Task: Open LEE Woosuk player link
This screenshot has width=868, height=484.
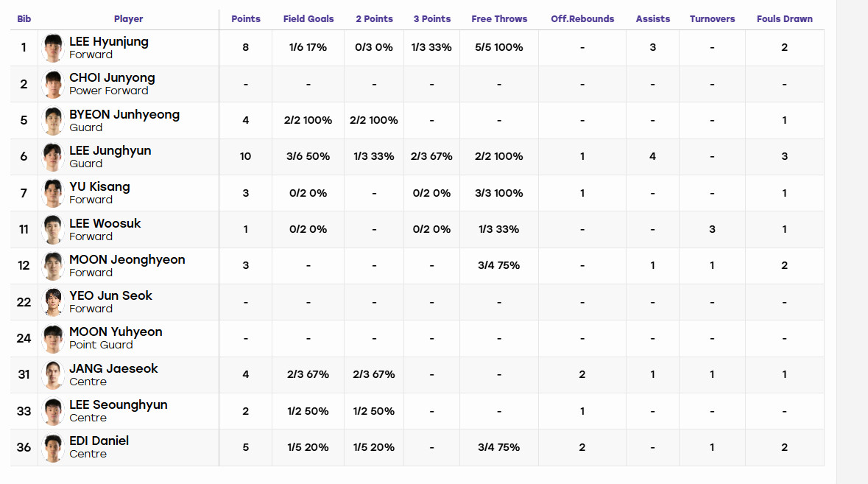Action: click(x=105, y=223)
